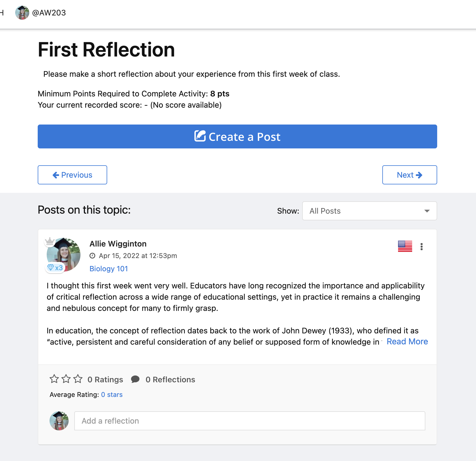Open the post options three-dot menu
This screenshot has height=461, width=476.
point(421,247)
